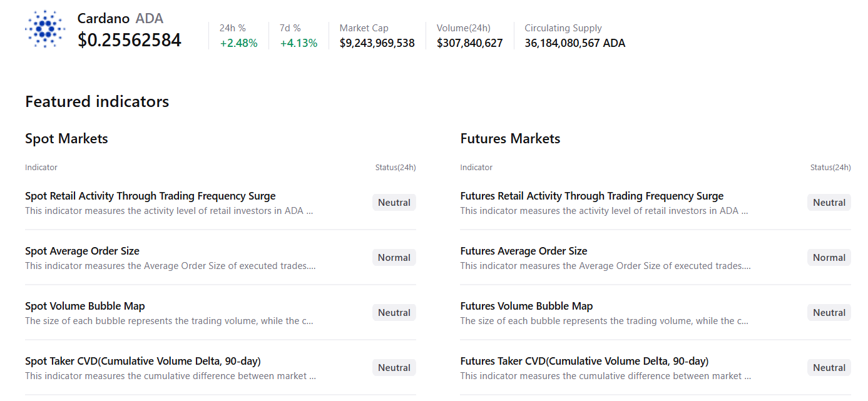The height and width of the screenshot is (401, 868).
Task: Click Neutral badge for Spot Volume Bubble Map
Action: point(394,313)
